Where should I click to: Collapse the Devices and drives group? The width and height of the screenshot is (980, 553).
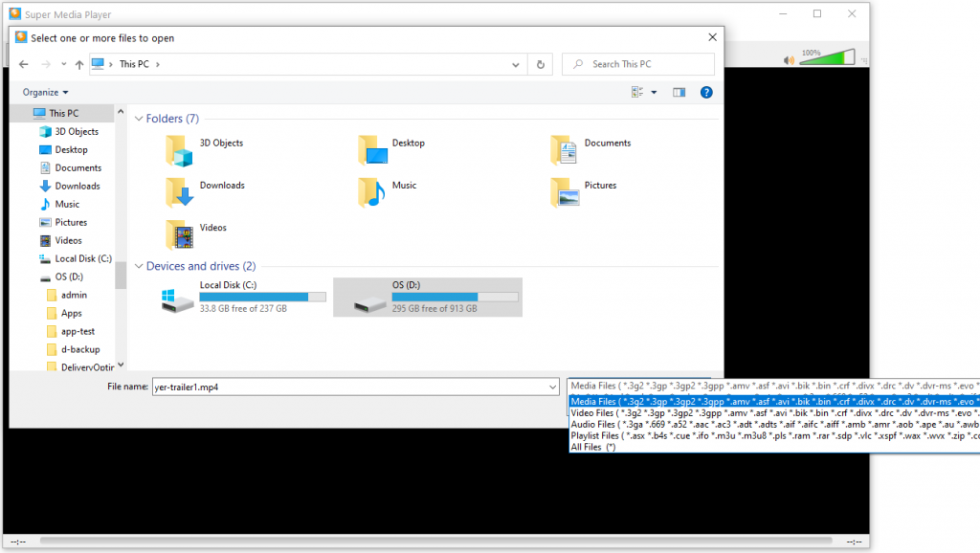click(139, 266)
